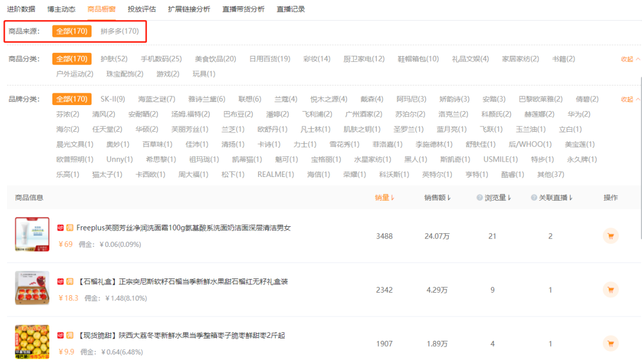Click red platform icon before 现货脆甜 title

click(61, 335)
